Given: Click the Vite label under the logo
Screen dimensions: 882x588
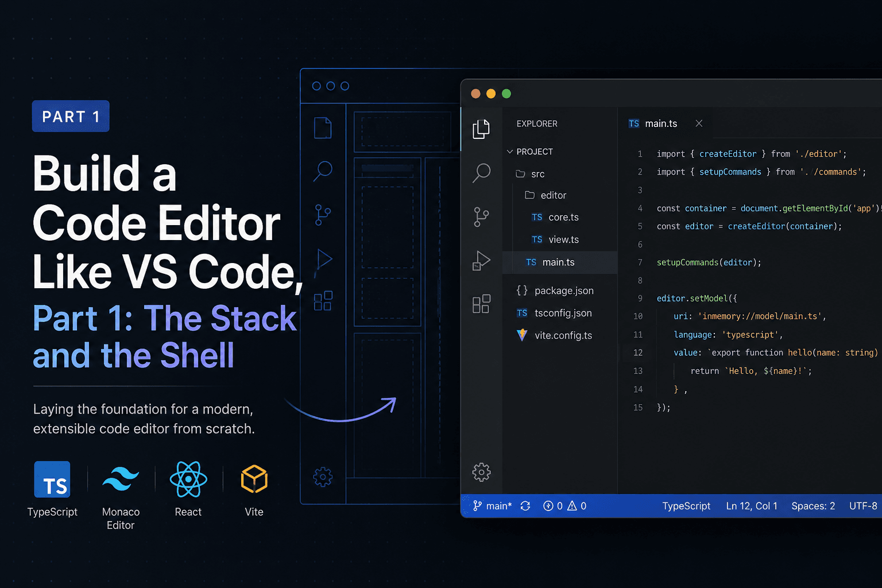Looking at the screenshot, I should click(254, 512).
